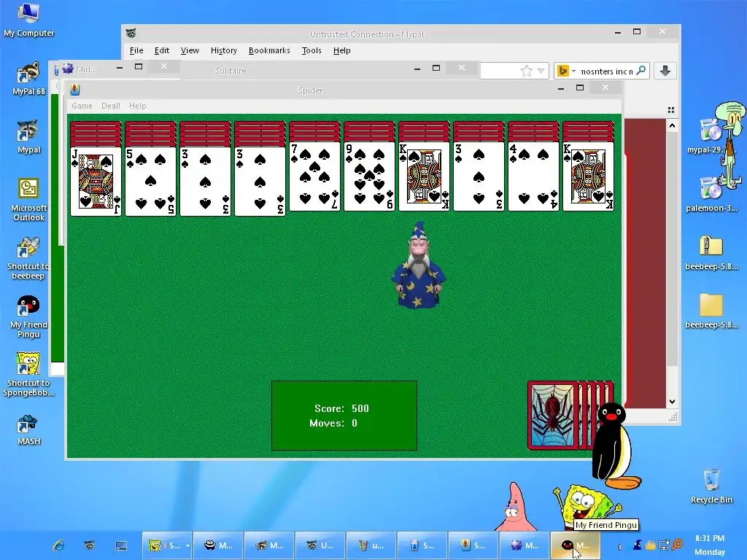The height and width of the screenshot is (560, 747).
Task: Select the 7 of spades card
Action: click(314, 176)
